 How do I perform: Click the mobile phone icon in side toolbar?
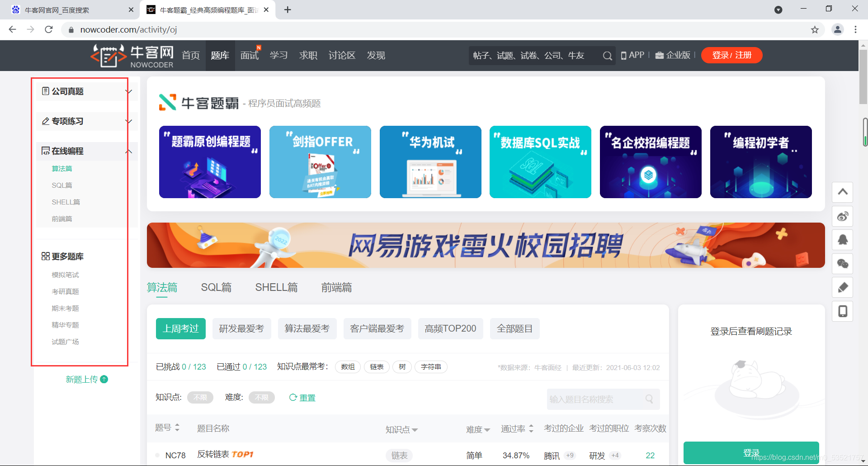(843, 311)
